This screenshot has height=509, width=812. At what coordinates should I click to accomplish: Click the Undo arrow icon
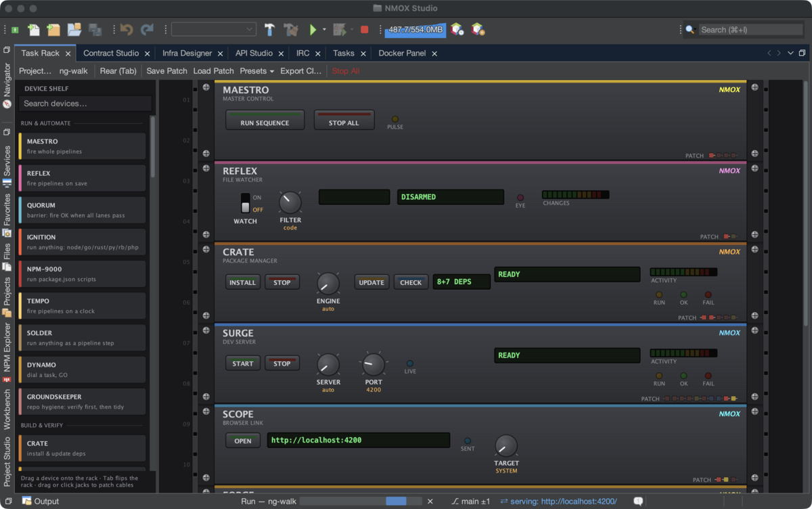pyautogui.click(x=127, y=30)
